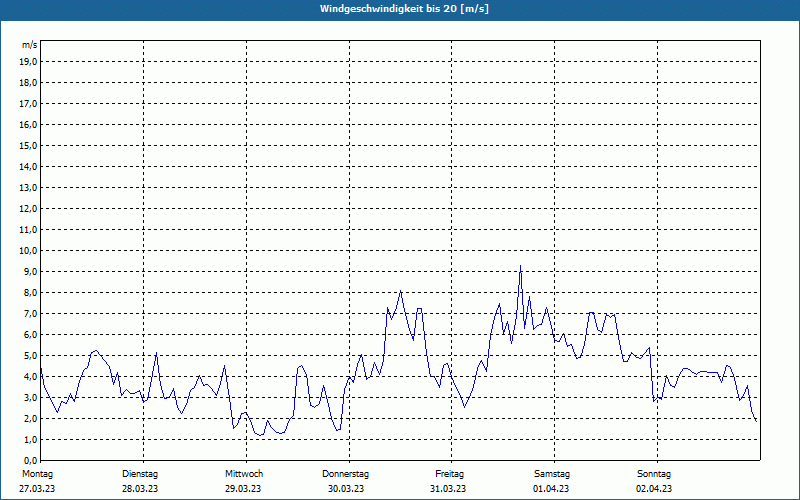Click the date 31.03.23
The width and height of the screenshot is (800, 500).
point(448,489)
